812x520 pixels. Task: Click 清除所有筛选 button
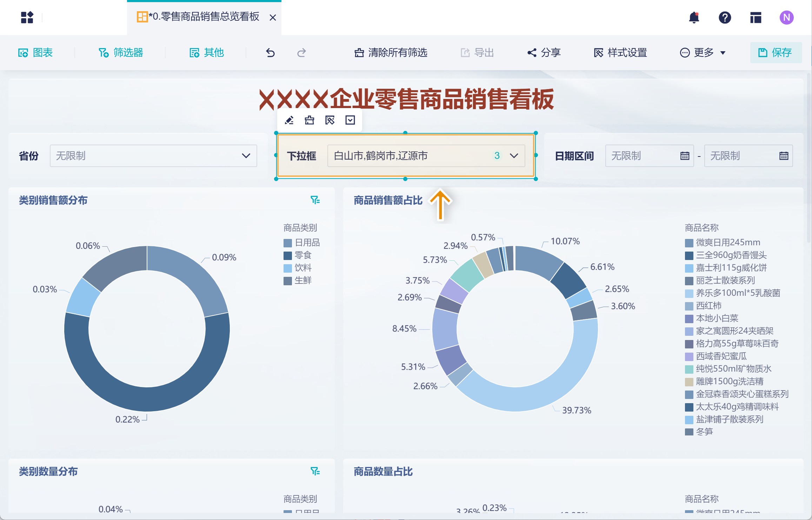tap(391, 53)
